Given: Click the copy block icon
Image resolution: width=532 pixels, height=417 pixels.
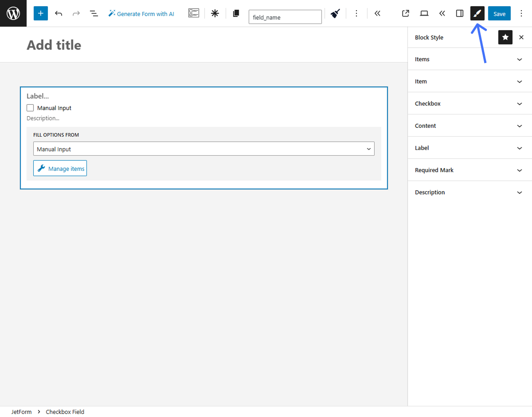Looking at the screenshot, I should click(x=235, y=13).
